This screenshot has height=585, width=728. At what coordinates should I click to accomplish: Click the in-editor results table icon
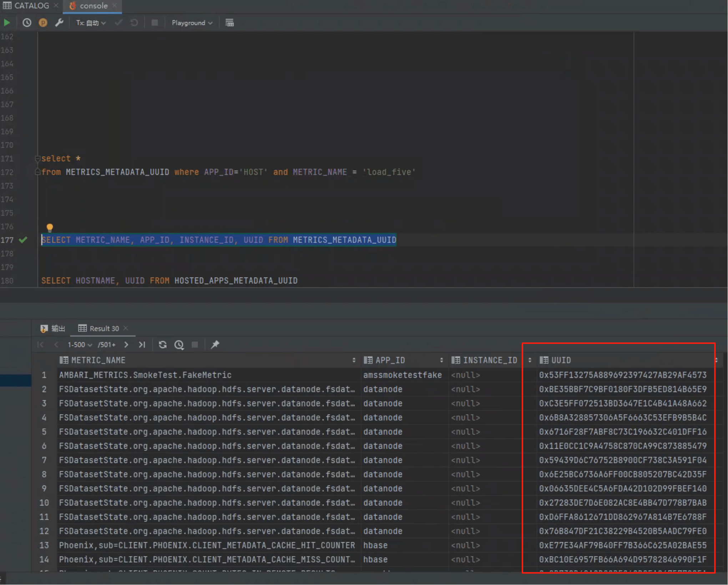pyautogui.click(x=229, y=23)
